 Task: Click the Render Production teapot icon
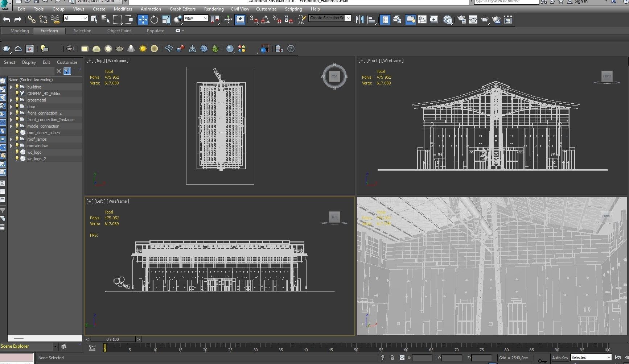tap(485, 20)
